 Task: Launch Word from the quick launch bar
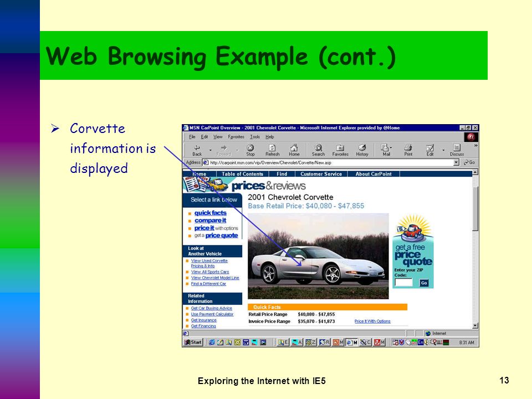(246, 342)
